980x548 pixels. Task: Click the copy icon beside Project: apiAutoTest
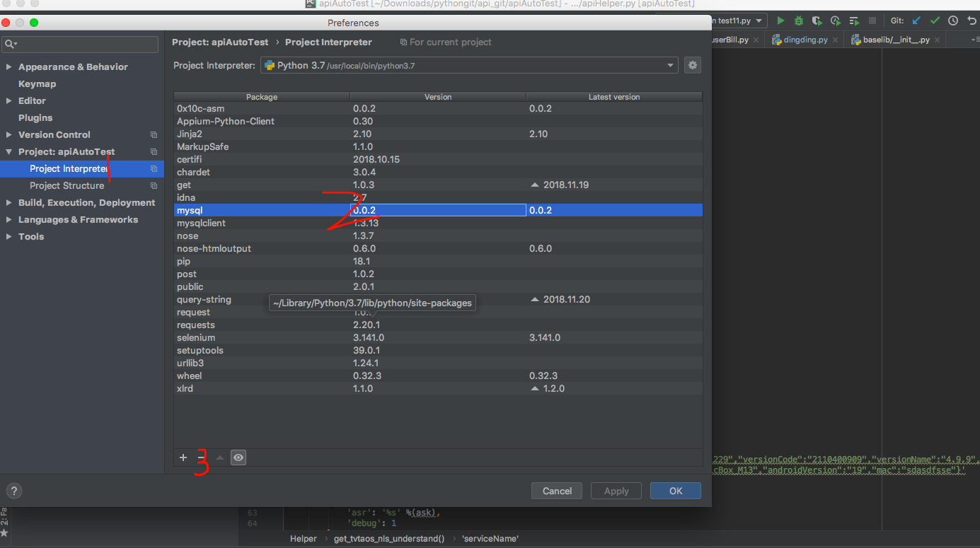pyautogui.click(x=154, y=151)
